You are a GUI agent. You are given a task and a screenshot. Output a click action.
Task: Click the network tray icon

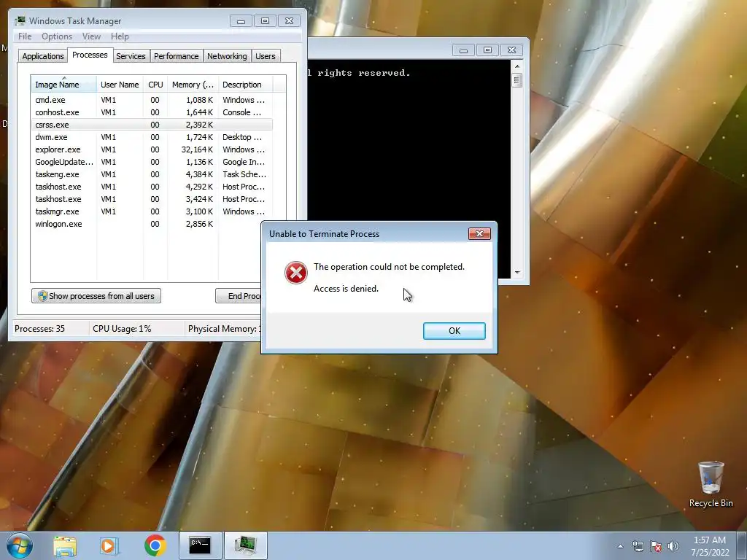pyautogui.click(x=638, y=546)
